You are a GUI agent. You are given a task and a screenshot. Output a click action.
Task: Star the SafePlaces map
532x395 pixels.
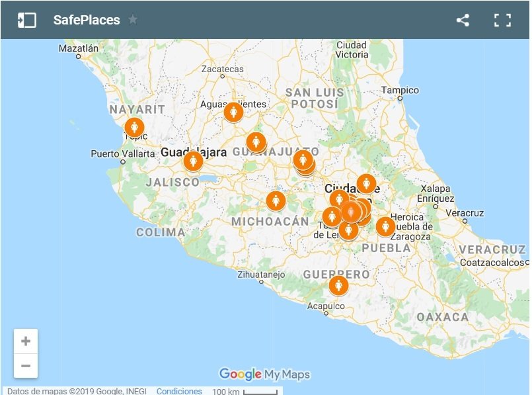(x=133, y=20)
